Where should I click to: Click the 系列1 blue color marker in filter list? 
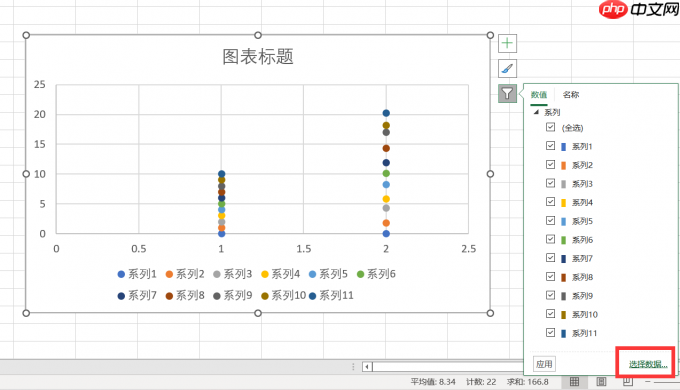[563, 147]
